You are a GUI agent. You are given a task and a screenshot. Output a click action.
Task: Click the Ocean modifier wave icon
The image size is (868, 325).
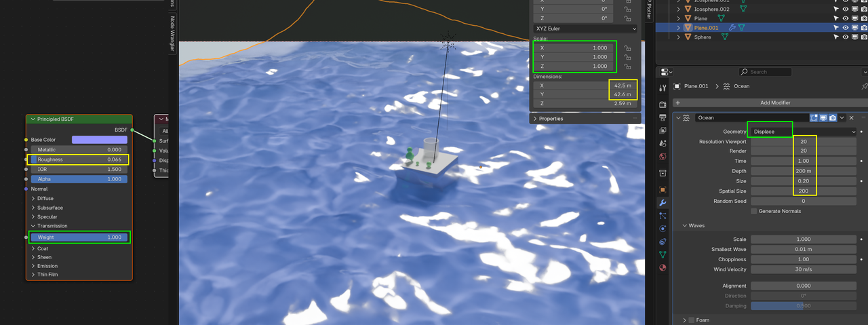pyautogui.click(x=687, y=117)
